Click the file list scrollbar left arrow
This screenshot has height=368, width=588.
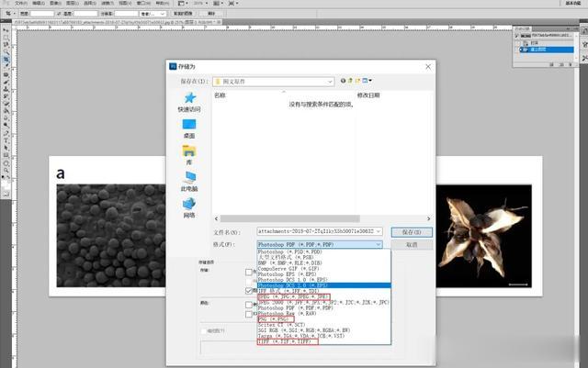[217, 218]
